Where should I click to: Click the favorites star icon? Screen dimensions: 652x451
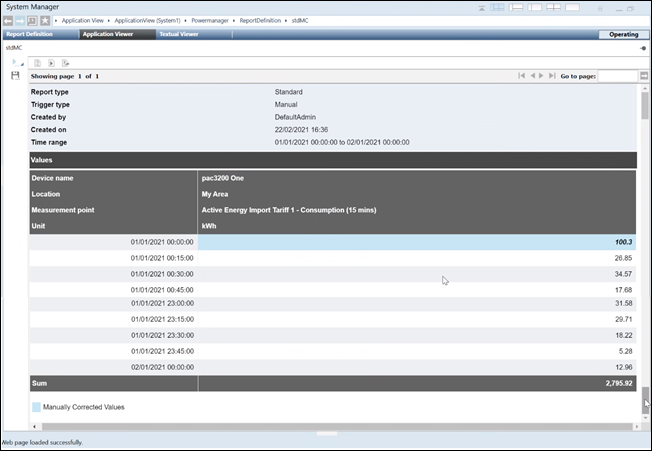[x=45, y=20]
